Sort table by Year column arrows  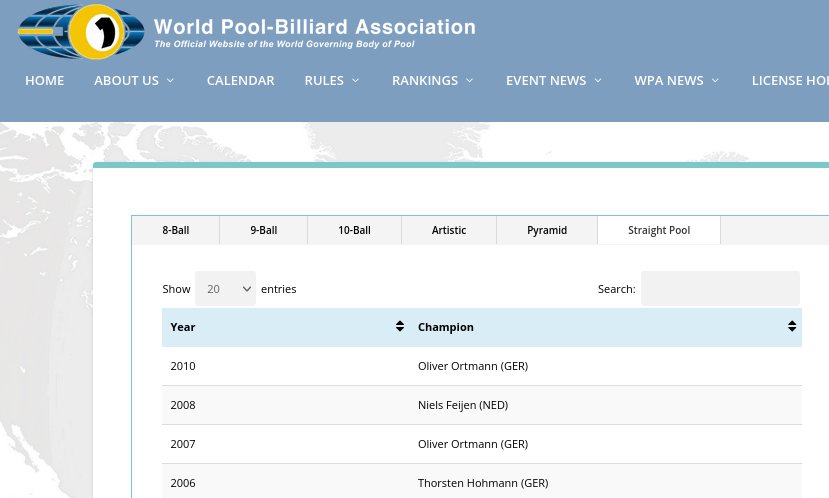coord(400,327)
